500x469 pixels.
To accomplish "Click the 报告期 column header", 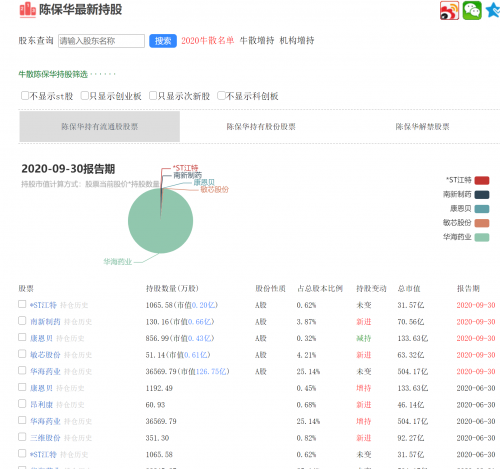I will point(468,288).
